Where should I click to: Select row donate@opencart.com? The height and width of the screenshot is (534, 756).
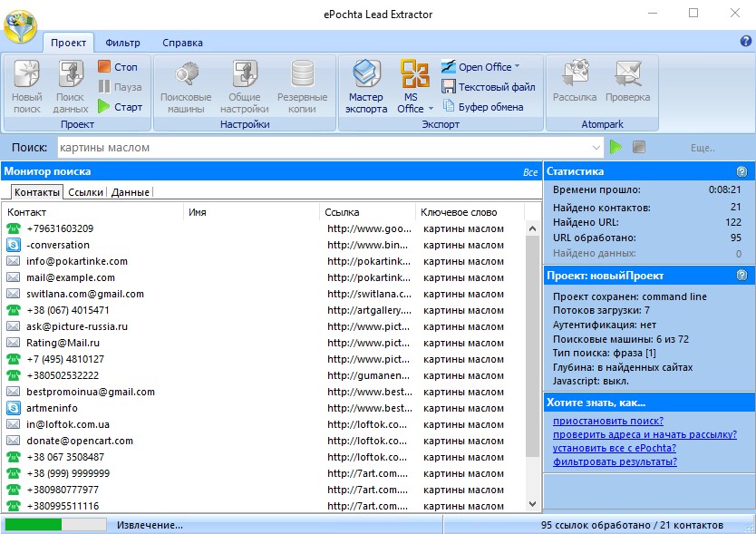pyautogui.click(x=263, y=441)
